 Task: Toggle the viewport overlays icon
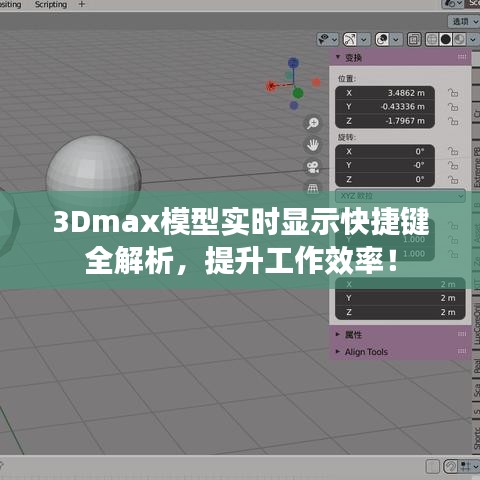point(382,39)
